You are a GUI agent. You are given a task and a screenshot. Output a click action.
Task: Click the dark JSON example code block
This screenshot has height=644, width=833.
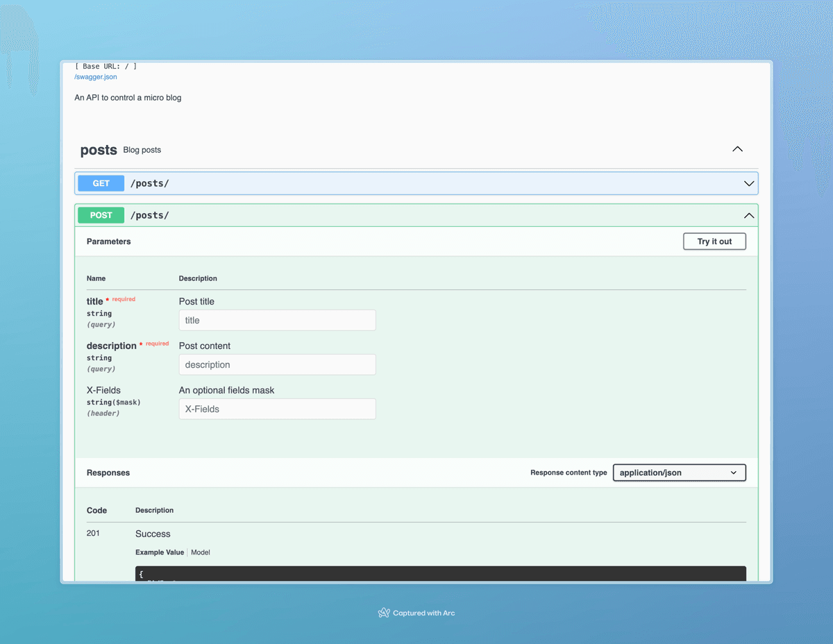440,574
